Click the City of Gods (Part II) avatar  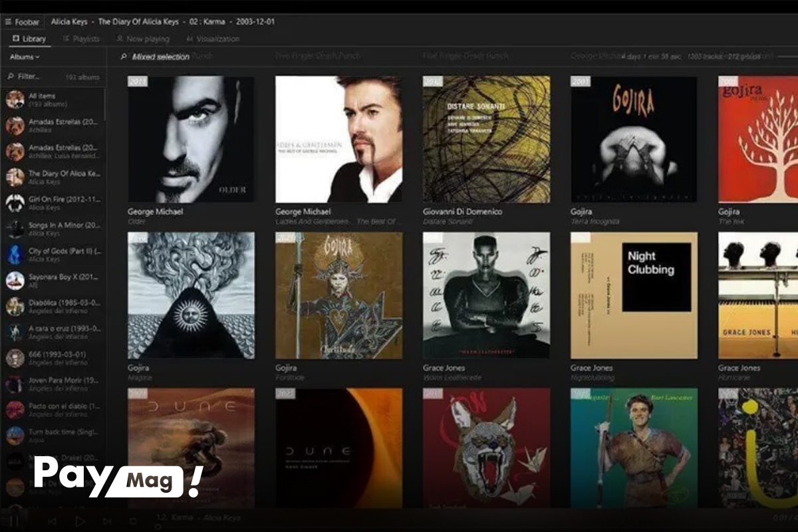point(15,255)
